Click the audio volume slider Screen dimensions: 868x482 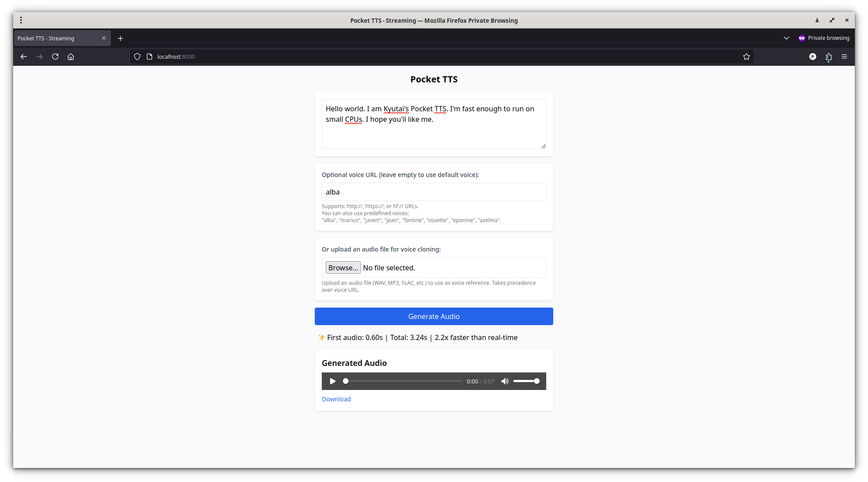pyautogui.click(x=526, y=381)
